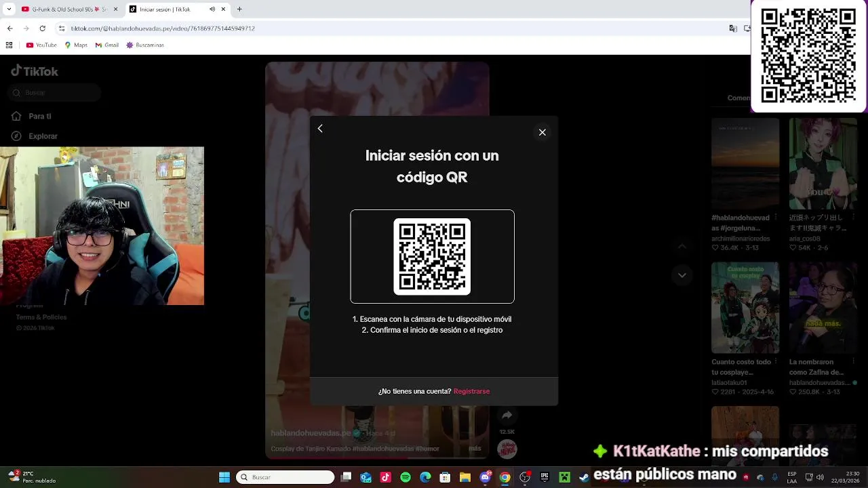Go back using the login dialog's back arrow
The width and height of the screenshot is (868, 488).
pyautogui.click(x=320, y=129)
